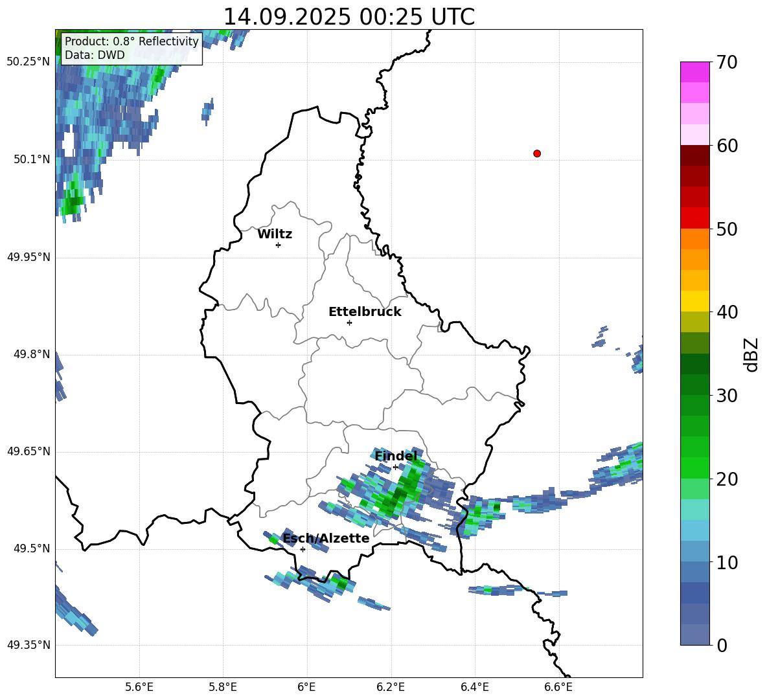Click the magenta top colorbar segment
Screen dimensions: 767x700
pyautogui.click(x=694, y=72)
